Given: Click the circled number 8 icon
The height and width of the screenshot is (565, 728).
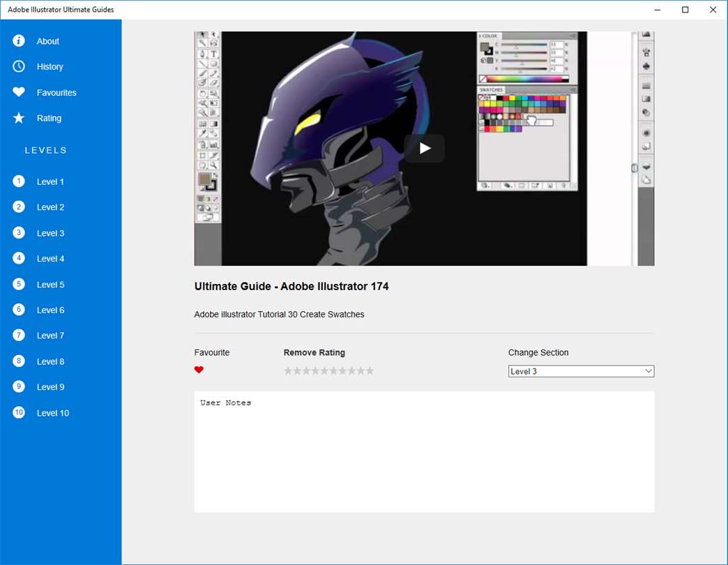Looking at the screenshot, I should (19, 361).
